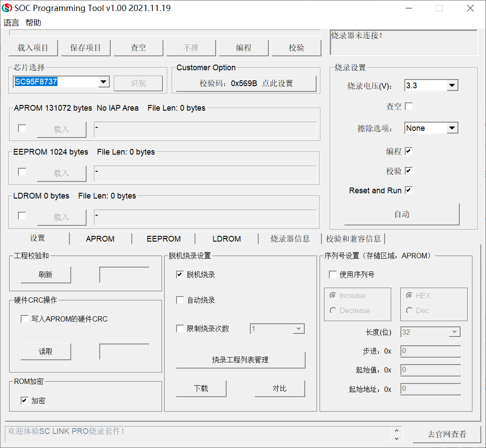
Task: Toggle 写入APROM的硬件CRC checkbox
Action: (25, 319)
